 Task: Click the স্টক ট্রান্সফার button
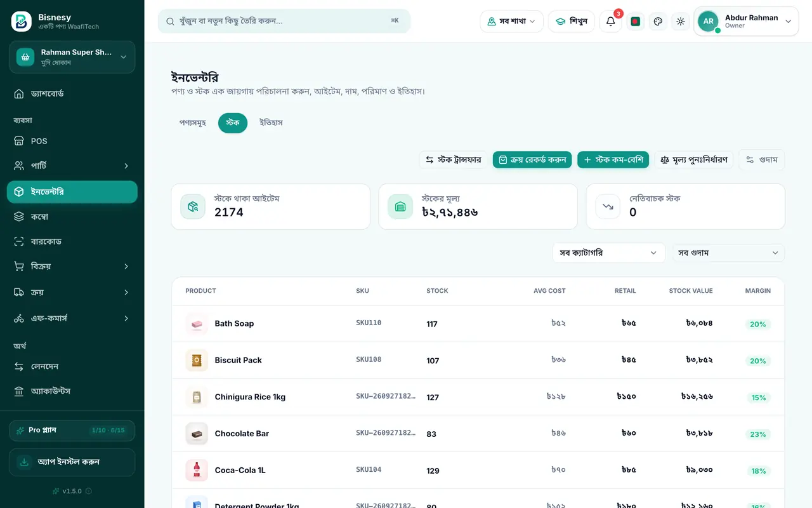pos(454,160)
